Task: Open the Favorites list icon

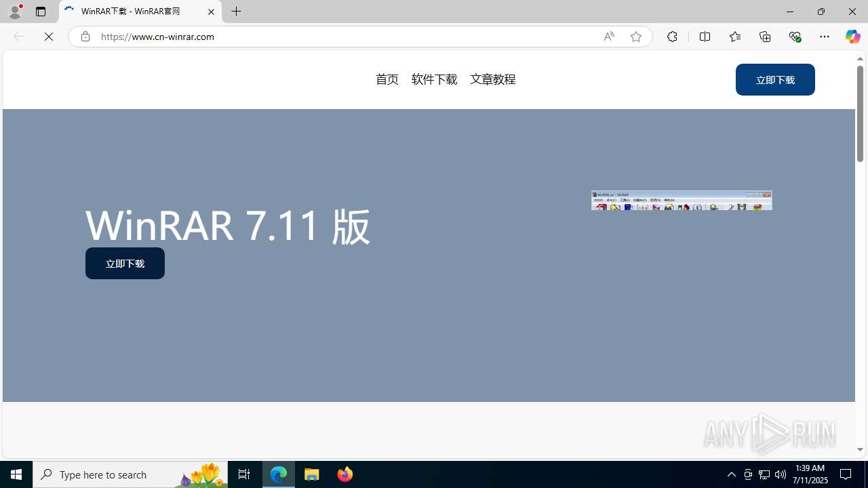Action: [734, 37]
